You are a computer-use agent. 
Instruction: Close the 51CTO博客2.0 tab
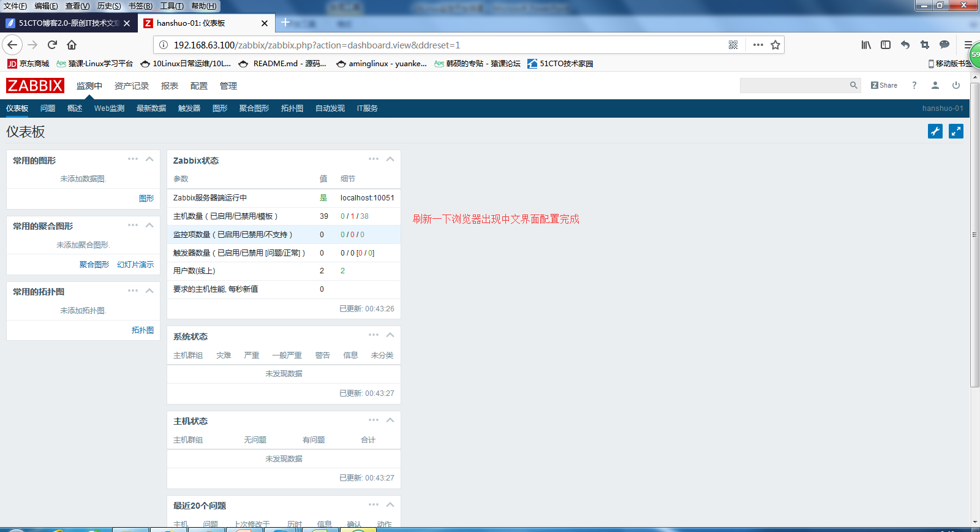coord(127,23)
